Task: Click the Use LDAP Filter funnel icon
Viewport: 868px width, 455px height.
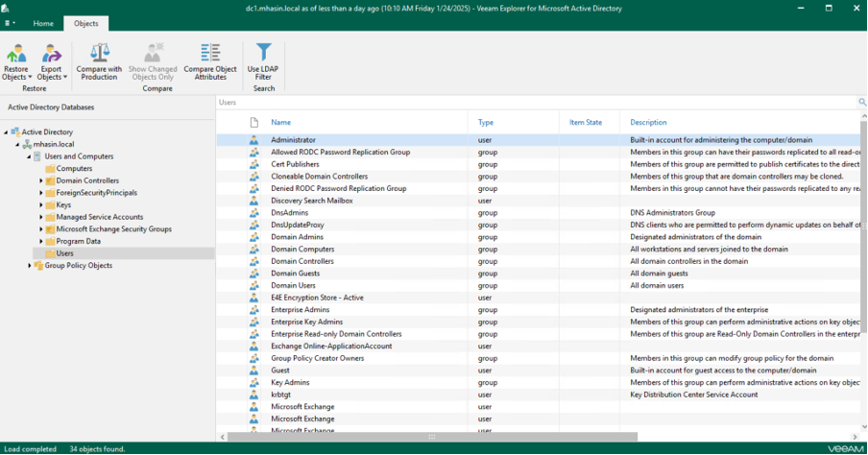Action: [x=263, y=53]
